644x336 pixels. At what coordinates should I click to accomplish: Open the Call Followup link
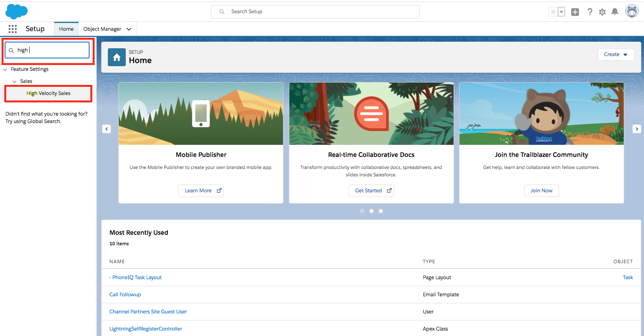[x=125, y=295]
